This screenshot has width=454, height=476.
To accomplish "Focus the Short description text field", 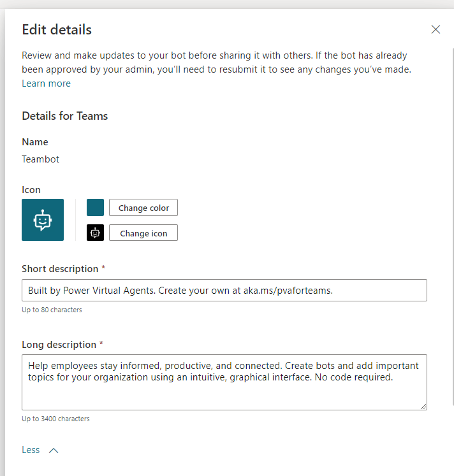I will 224,290.
